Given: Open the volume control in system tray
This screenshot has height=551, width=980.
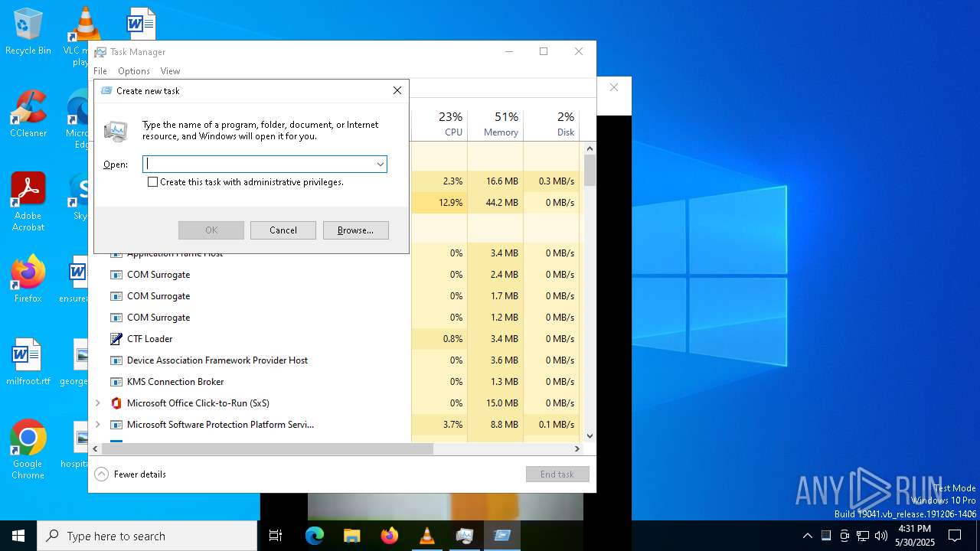Looking at the screenshot, I should (x=881, y=536).
